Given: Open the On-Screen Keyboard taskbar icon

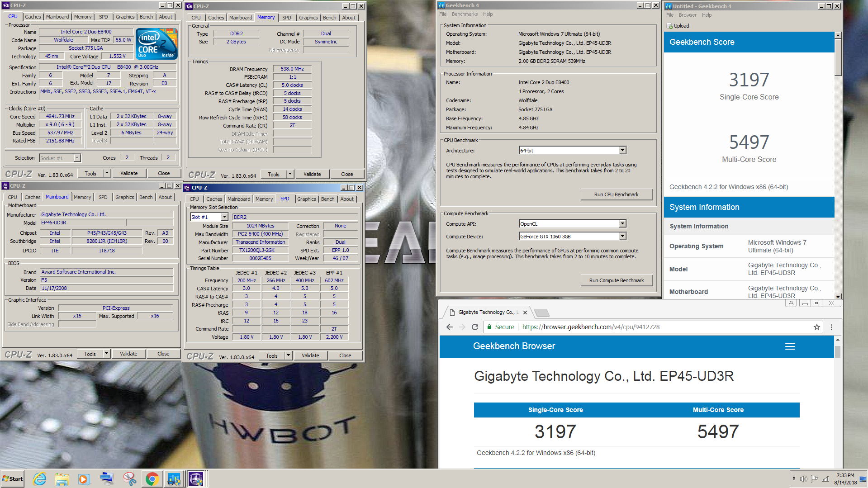Looking at the screenshot, I should pyautogui.click(x=107, y=479).
